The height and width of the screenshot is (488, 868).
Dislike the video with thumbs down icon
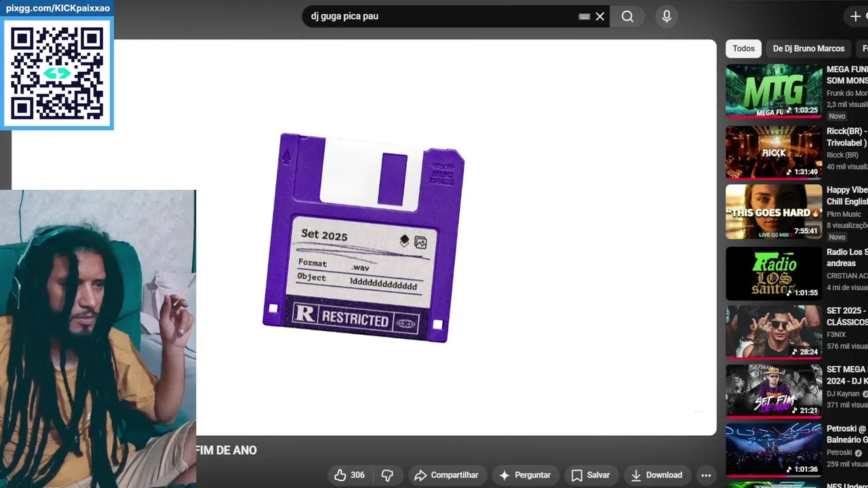(387, 475)
